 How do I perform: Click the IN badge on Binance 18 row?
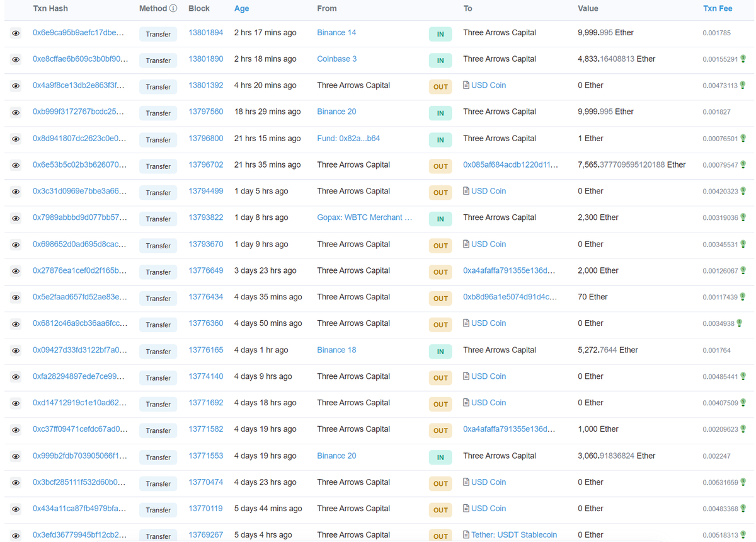pyautogui.click(x=440, y=352)
